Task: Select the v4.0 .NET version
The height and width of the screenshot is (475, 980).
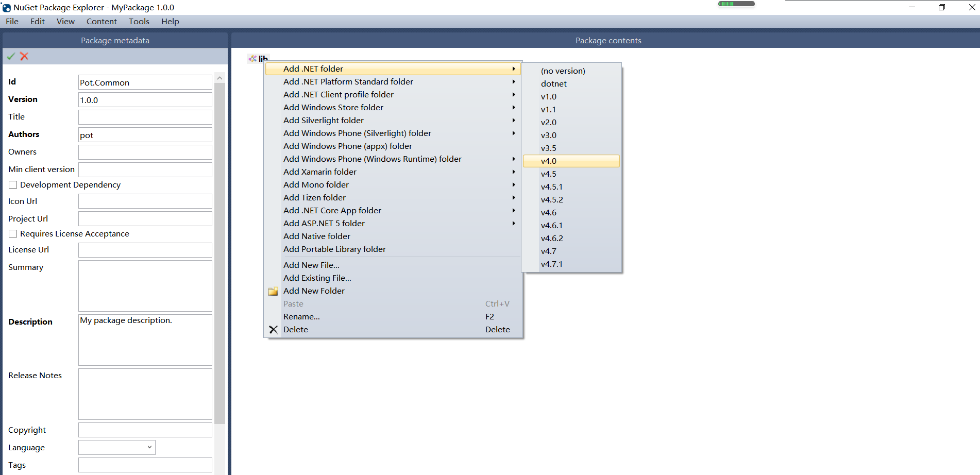Action: 571,161
